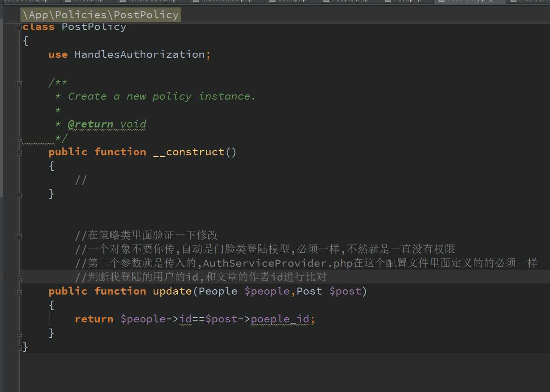Image resolution: width=550 pixels, height=392 pixels.
Task: Click the misspelled poeple_id property
Action: [280, 319]
